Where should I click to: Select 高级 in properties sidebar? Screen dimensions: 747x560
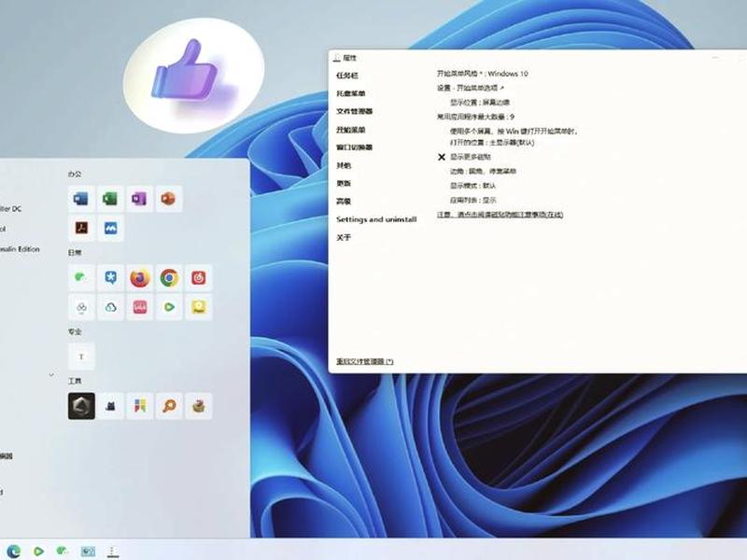[x=344, y=201]
